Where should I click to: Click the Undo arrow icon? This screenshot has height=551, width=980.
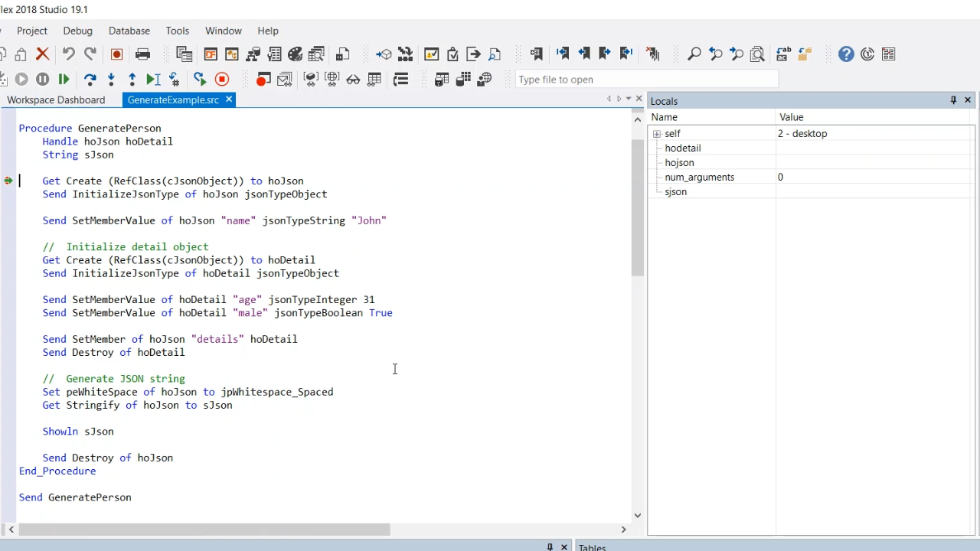point(68,54)
